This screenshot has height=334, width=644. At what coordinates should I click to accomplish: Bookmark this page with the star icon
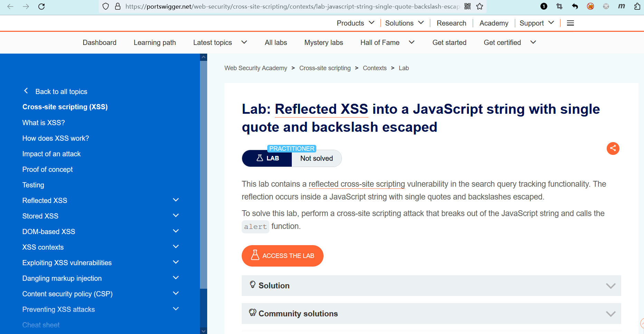[x=480, y=7]
